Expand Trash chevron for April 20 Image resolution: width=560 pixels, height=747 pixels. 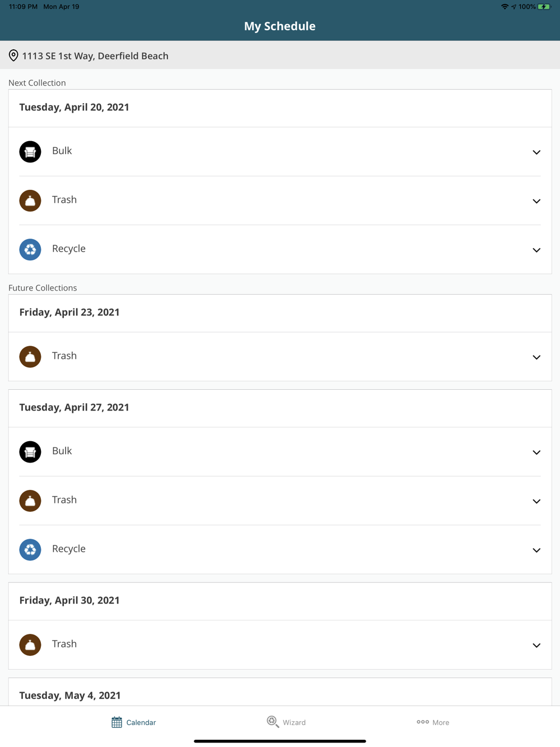[536, 201]
